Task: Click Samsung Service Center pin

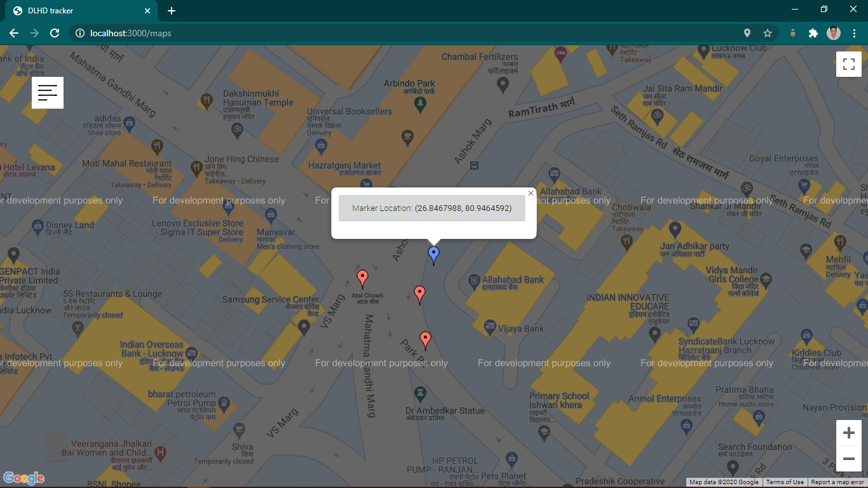Action: (304, 327)
